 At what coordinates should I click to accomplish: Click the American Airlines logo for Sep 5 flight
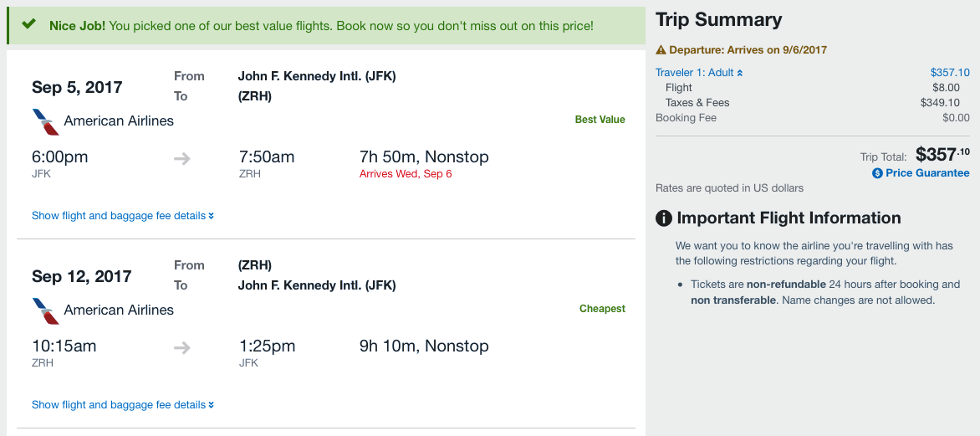45,121
